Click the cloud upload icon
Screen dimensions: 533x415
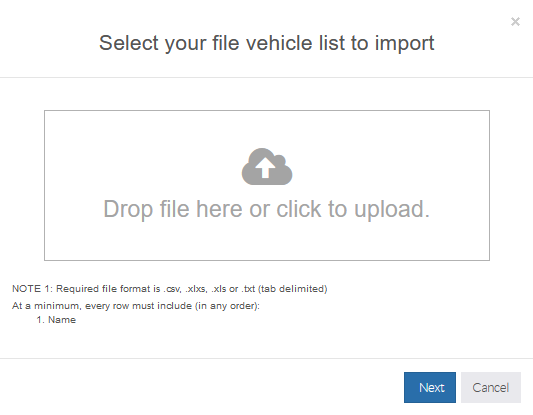(267, 167)
